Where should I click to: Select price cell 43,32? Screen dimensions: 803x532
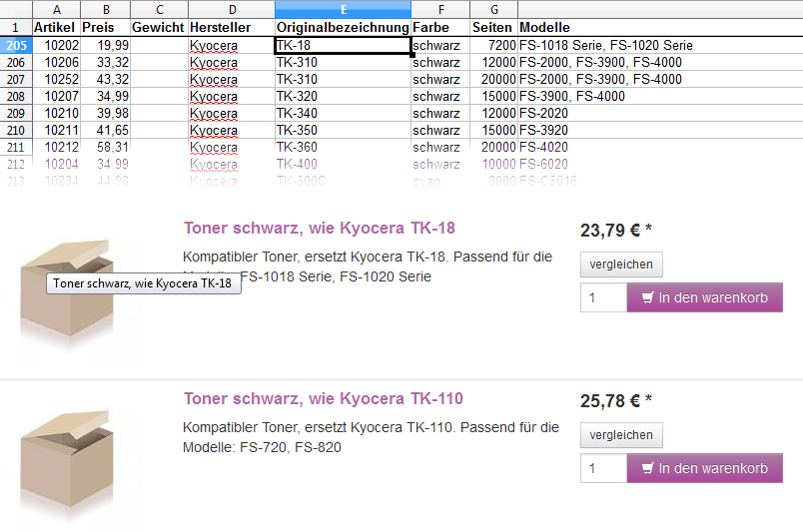pos(106,80)
